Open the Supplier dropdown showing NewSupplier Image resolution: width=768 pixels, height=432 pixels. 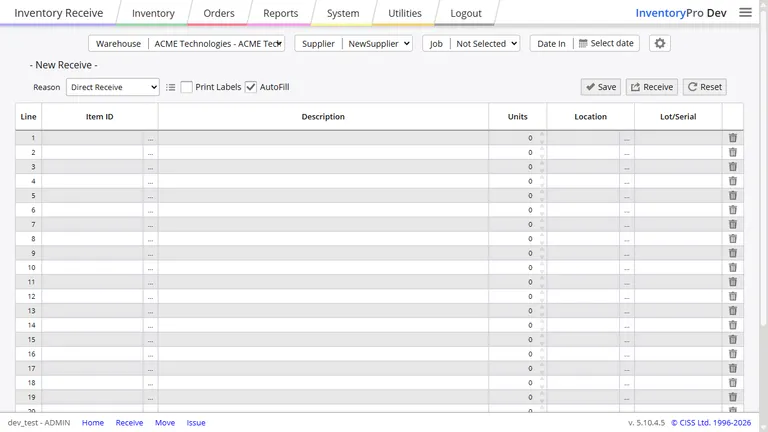377,44
